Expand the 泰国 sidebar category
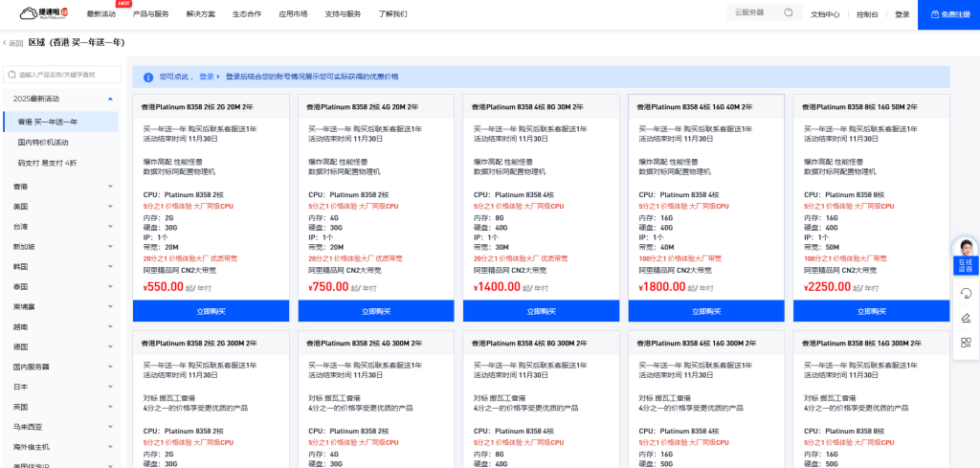Screen dimensions: 980x468 (60, 287)
